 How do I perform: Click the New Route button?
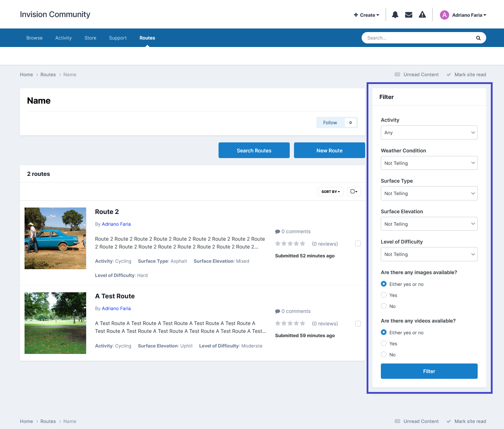click(x=330, y=150)
